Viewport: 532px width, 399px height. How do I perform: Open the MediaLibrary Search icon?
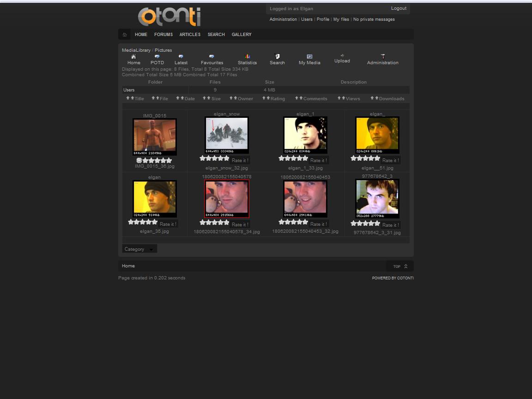277,56
